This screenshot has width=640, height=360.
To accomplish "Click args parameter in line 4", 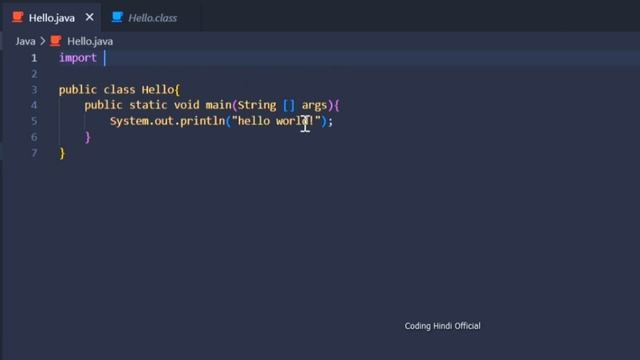I will point(314,106).
